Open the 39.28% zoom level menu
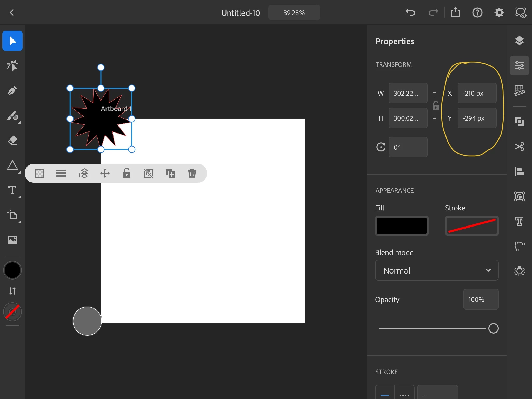Viewport: 532px width, 399px height. [x=294, y=13]
